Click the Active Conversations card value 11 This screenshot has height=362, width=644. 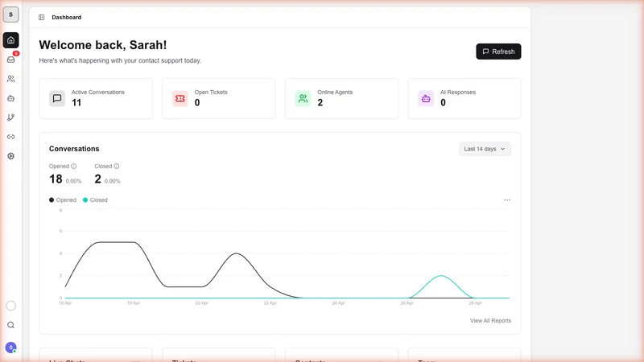pyautogui.click(x=76, y=103)
